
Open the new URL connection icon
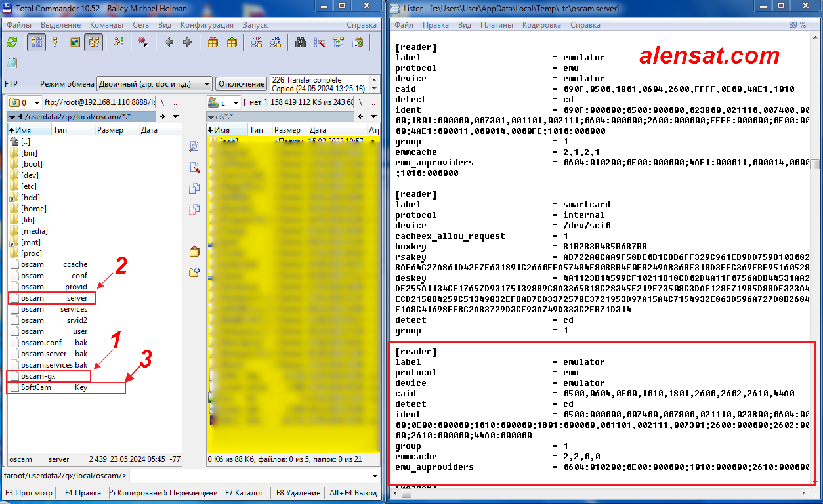point(276,42)
